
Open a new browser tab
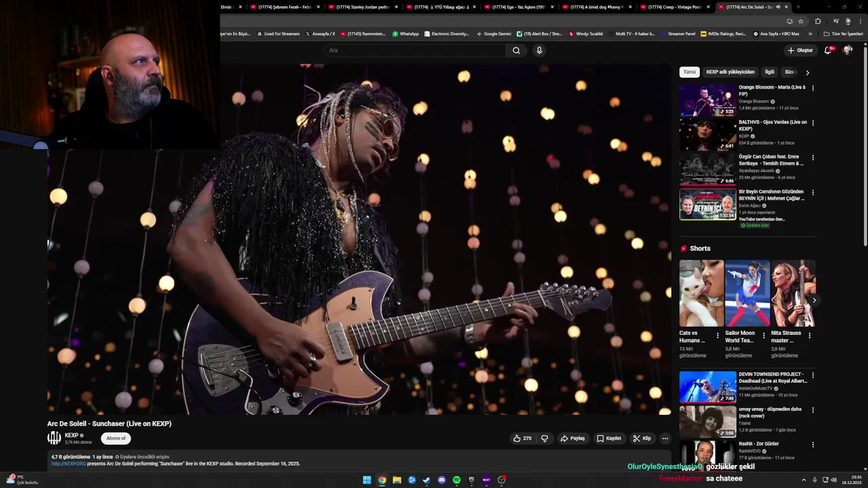[798, 7]
